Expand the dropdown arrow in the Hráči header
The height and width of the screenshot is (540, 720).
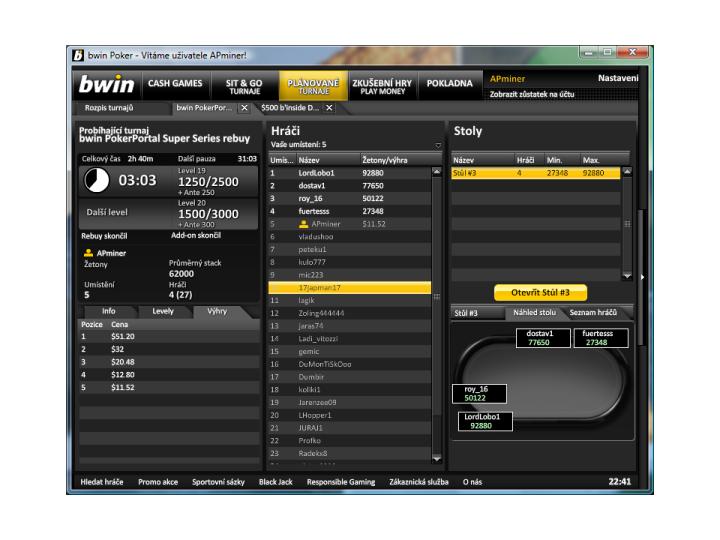click(438, 145)
